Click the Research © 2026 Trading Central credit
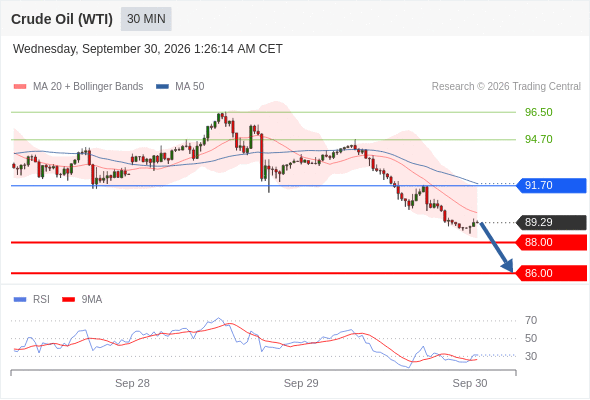Screen dimensions: 590x400 506,87
